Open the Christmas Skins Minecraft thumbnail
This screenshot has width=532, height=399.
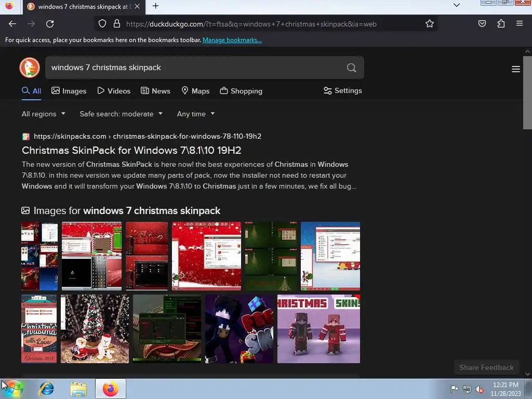click(x=318, y=329)
